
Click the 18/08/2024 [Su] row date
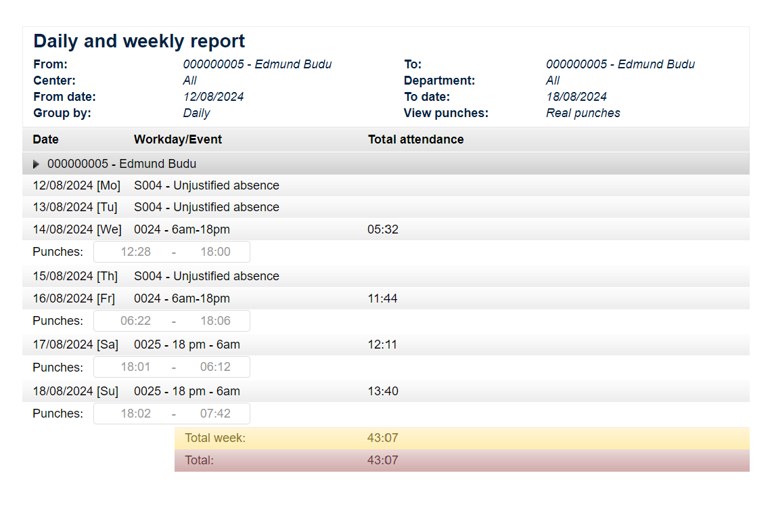tap(76, 391)
